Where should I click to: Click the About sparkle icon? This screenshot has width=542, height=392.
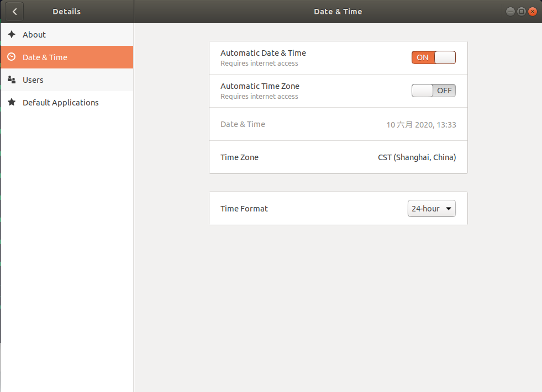tap(12, 34)
